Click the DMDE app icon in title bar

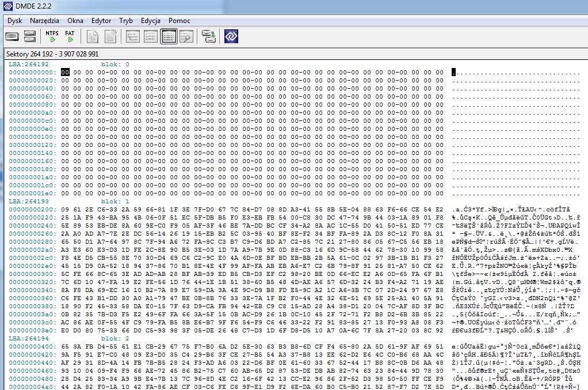[x=7, y=6]
